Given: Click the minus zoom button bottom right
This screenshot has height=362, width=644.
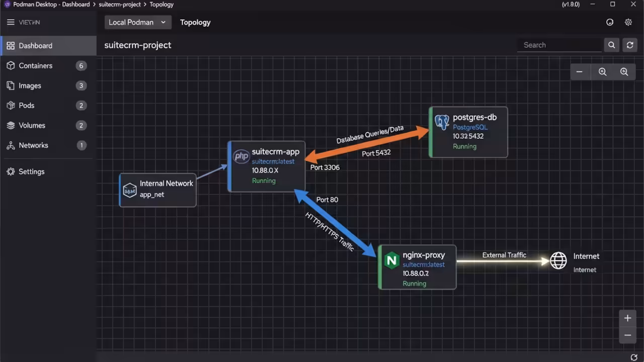Looking at the screenshot, I should (x=627, y=335).
